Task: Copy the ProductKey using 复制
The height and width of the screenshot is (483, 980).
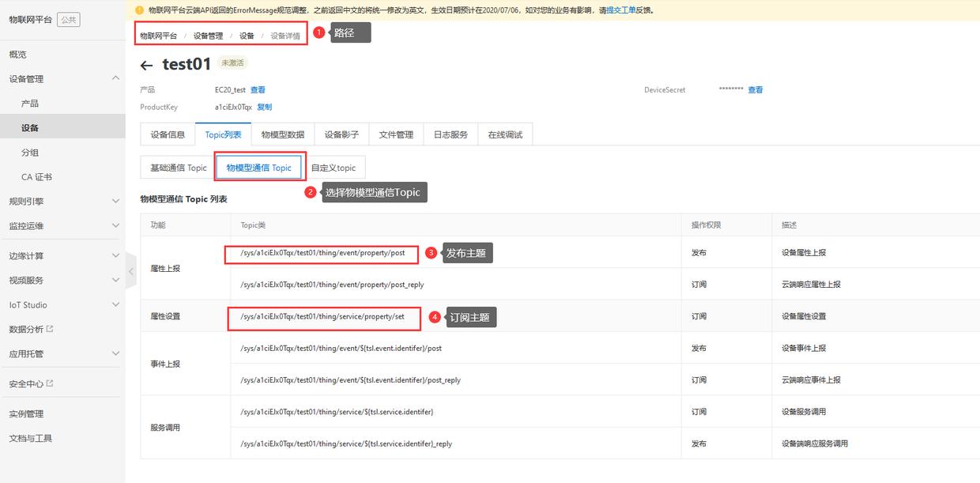Action: tap(264, 107)
